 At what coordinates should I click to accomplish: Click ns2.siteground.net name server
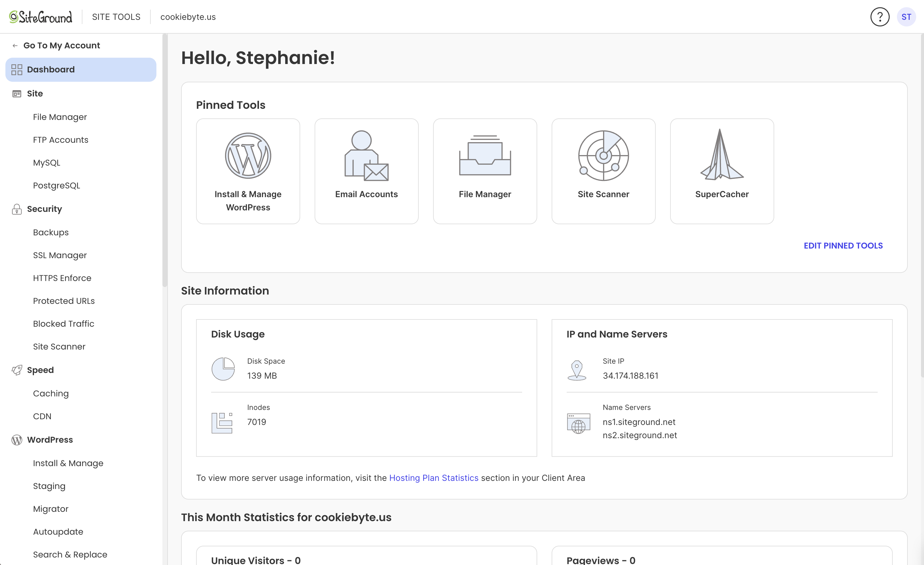pos(640,435)
